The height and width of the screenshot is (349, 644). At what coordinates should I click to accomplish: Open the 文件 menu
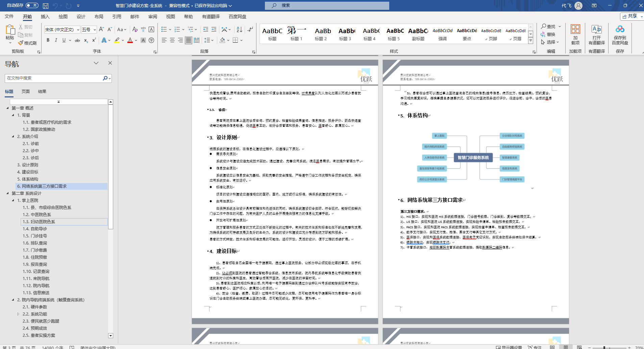pyautogui.click(x=9, y=17)
